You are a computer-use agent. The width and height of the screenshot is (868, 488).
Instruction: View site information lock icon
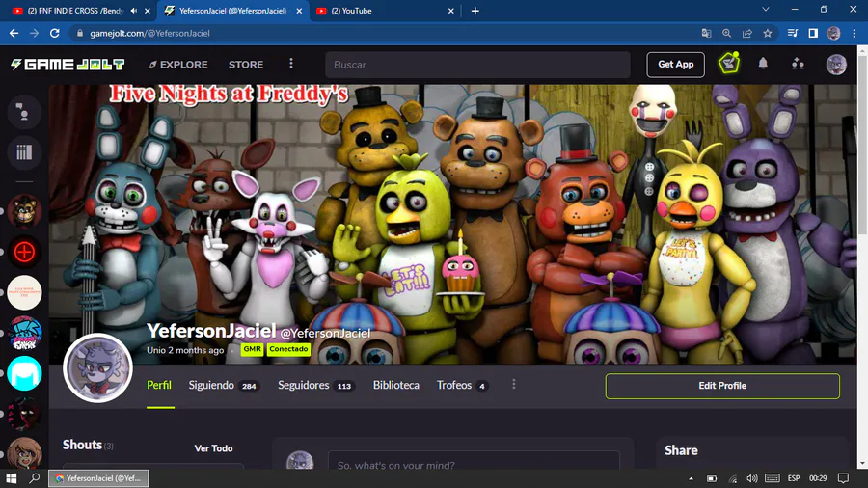(80, 33)
